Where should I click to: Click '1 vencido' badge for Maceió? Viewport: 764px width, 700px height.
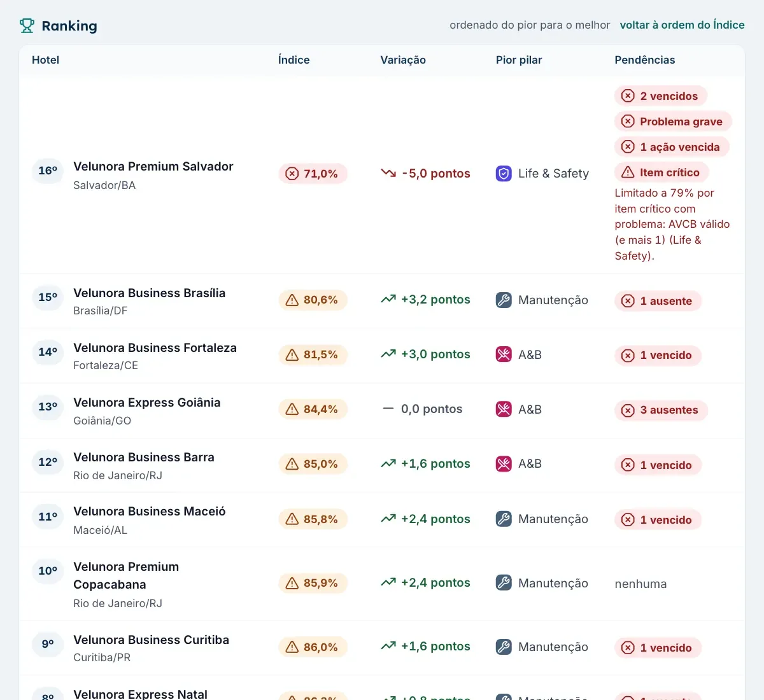coord(658,520)
